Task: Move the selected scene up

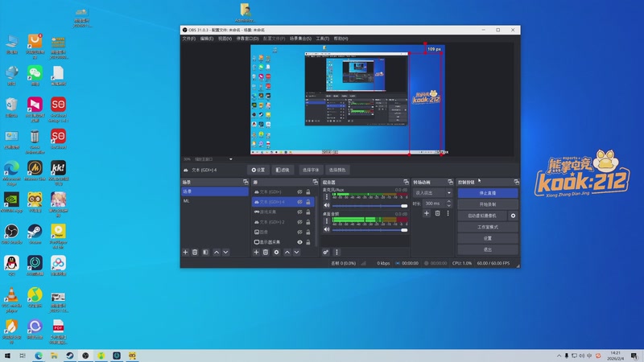Action: pyautogui.click(x=217, y=252)
